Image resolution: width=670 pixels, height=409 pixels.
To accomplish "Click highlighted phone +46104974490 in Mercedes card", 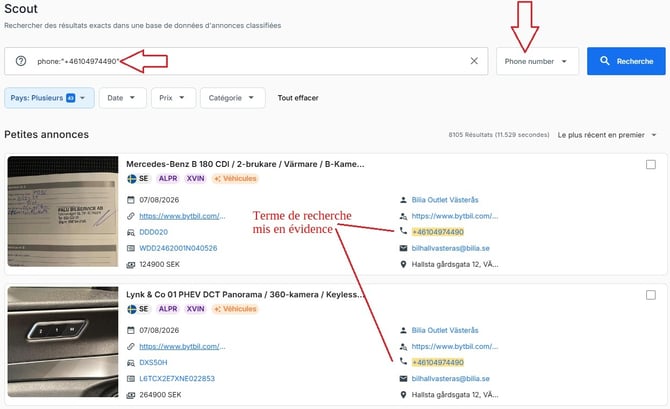I will (x=438, y=232).
